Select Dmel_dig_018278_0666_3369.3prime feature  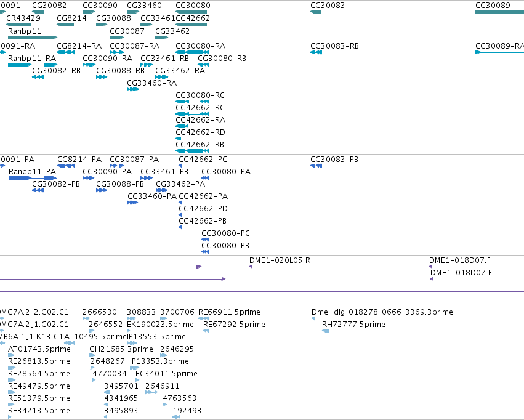pyautogui.click(x=382, y=312)
